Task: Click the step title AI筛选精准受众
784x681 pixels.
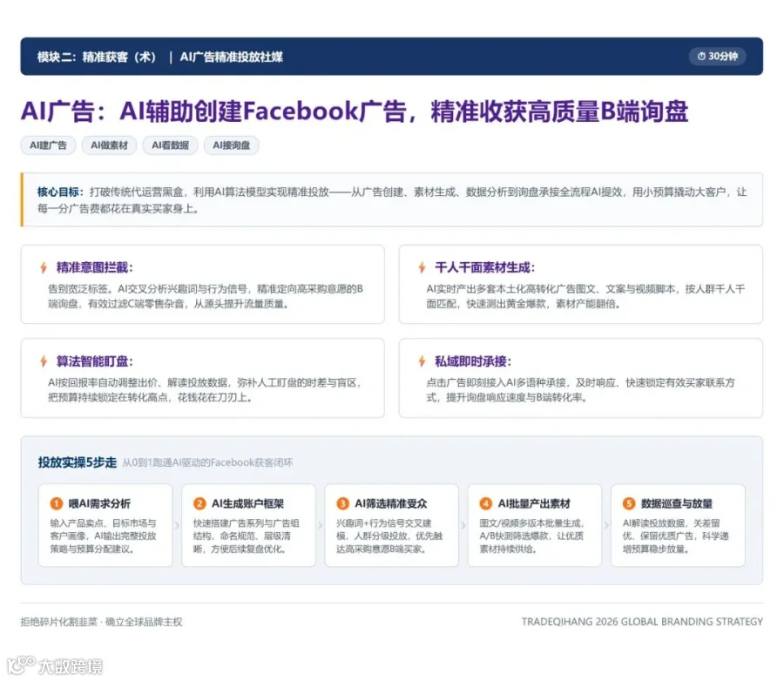Action: [x=390, y=503]
